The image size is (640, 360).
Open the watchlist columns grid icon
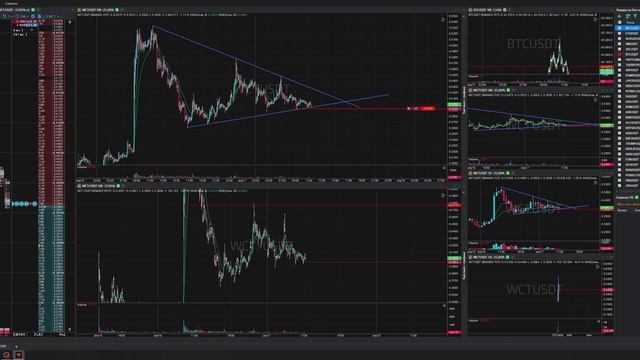point(628,16)
